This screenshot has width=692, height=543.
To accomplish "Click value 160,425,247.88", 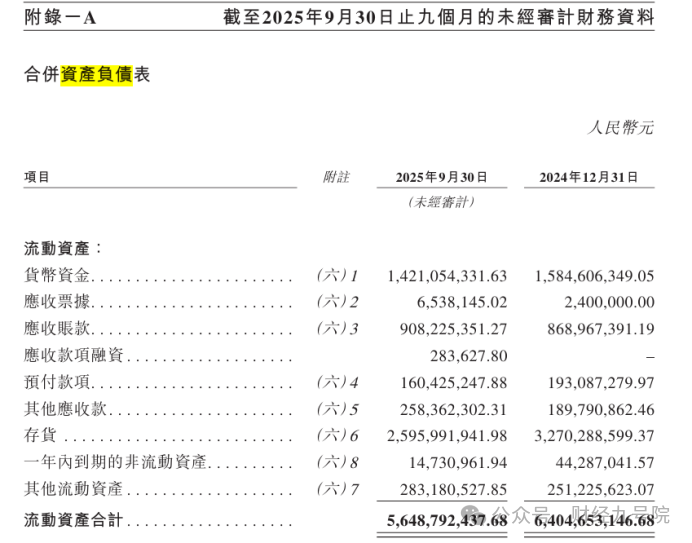I will [x=454, y=383].
